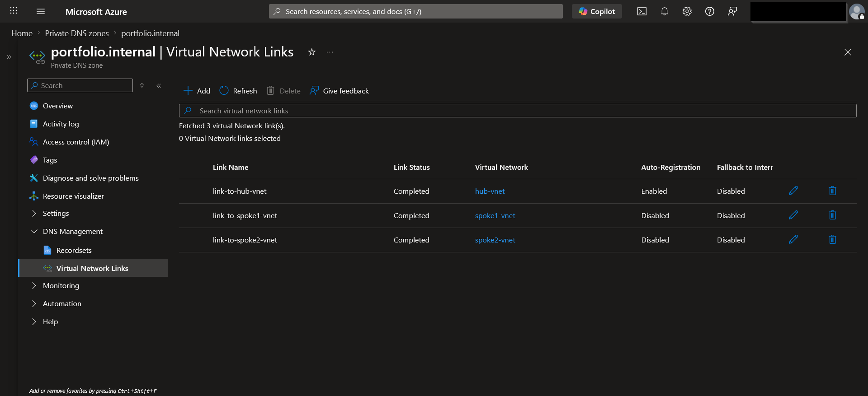Open the hub-vnet virtual network link
Image resolution: width=868 pixels, height=396 pixels.
point(490,191)
